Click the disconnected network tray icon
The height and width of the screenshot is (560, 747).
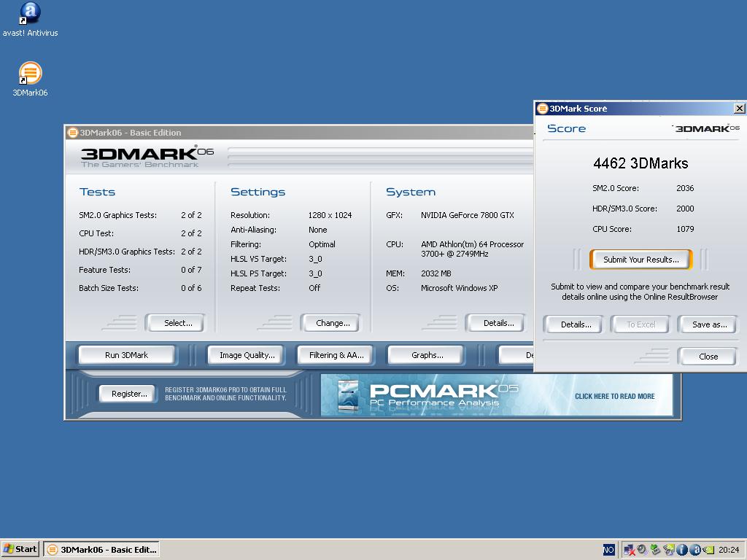[x=630, y=550]
